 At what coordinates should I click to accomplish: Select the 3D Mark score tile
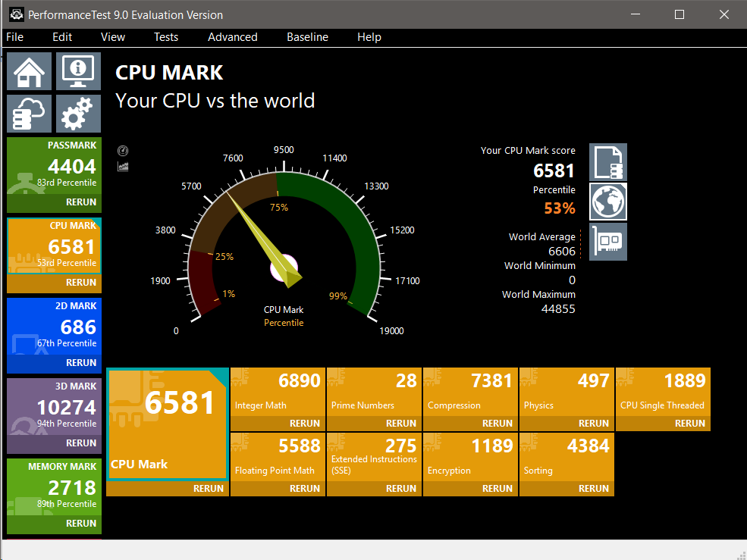click(53, 408)
